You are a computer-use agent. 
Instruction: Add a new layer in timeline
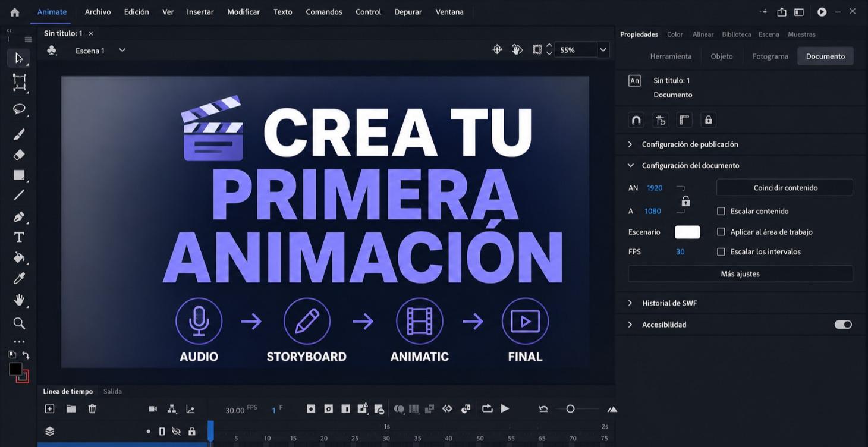point(50,408)
